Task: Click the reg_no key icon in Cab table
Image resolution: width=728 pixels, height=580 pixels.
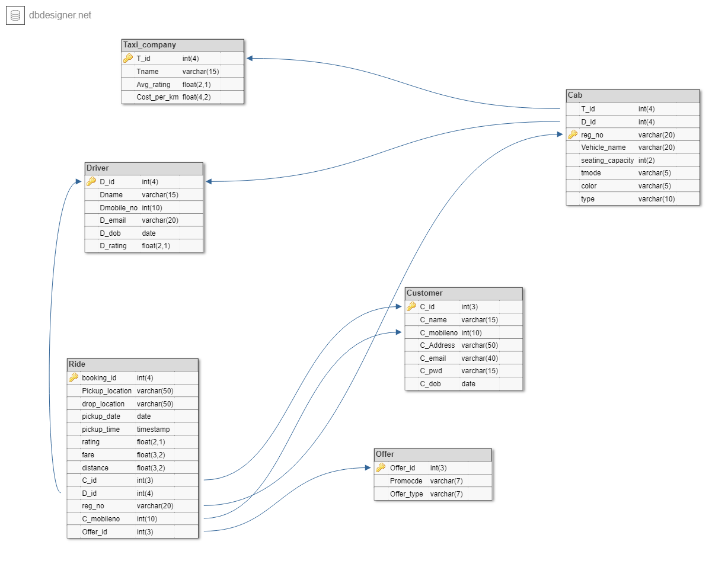Action: [x=573, y=134]
